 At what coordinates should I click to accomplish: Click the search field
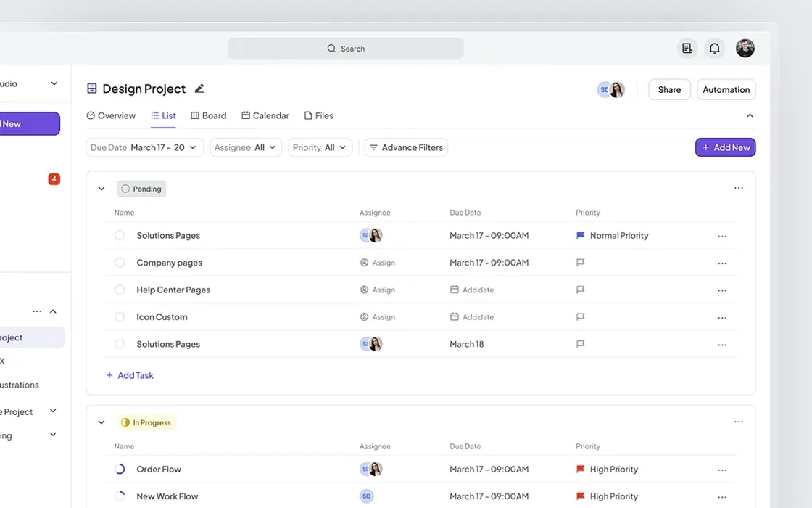(x=346, y=48)
